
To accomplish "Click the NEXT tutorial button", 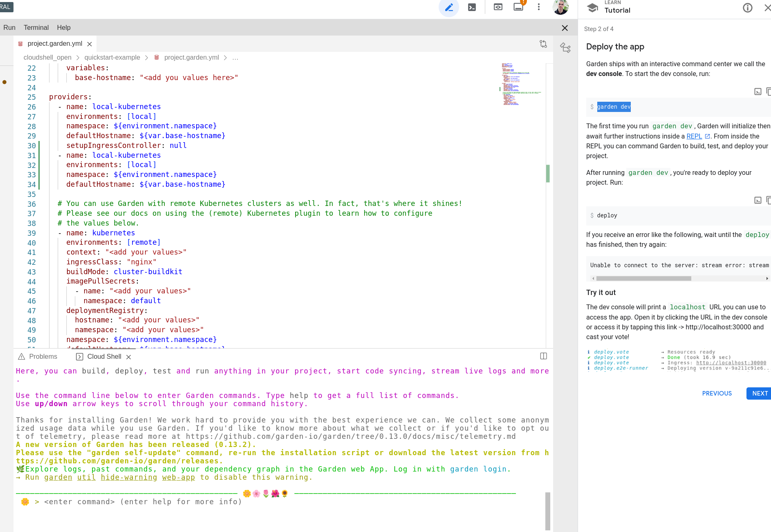I will [x=759, y=393].
